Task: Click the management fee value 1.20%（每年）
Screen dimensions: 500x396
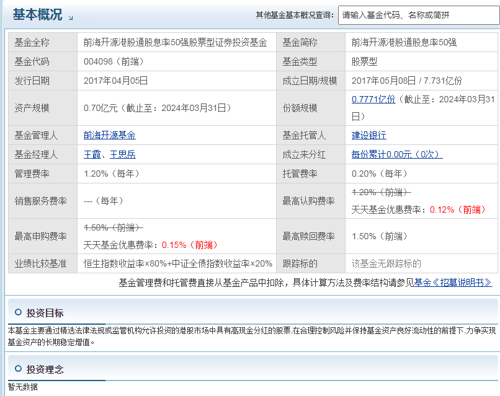Action: [112, 174]
